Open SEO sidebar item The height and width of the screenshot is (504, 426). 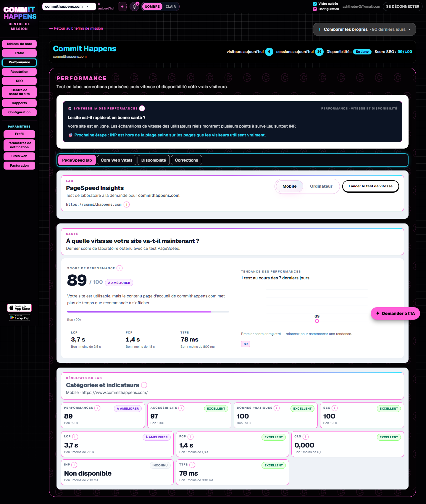click(20, 81)
